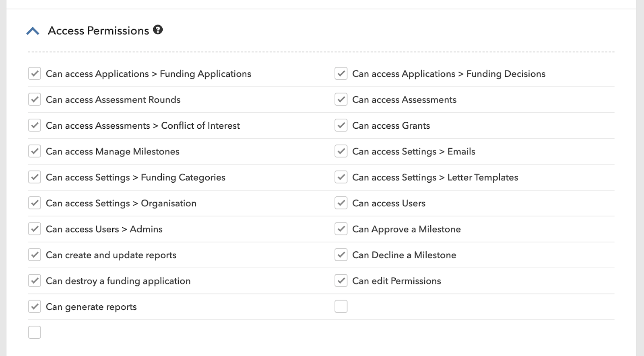
Task: Disable Can access Settings > Emails
Action: pyautogui.click(x=341, y=151)
